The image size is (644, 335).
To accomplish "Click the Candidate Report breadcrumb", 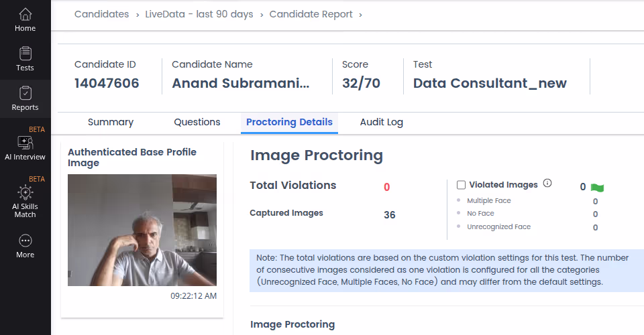I will [311, 14].
